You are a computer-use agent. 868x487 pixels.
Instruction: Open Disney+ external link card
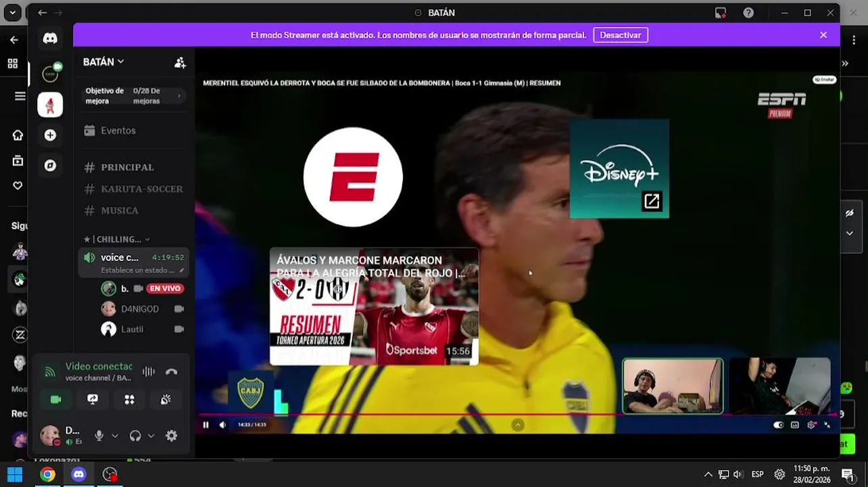[619, 169]
